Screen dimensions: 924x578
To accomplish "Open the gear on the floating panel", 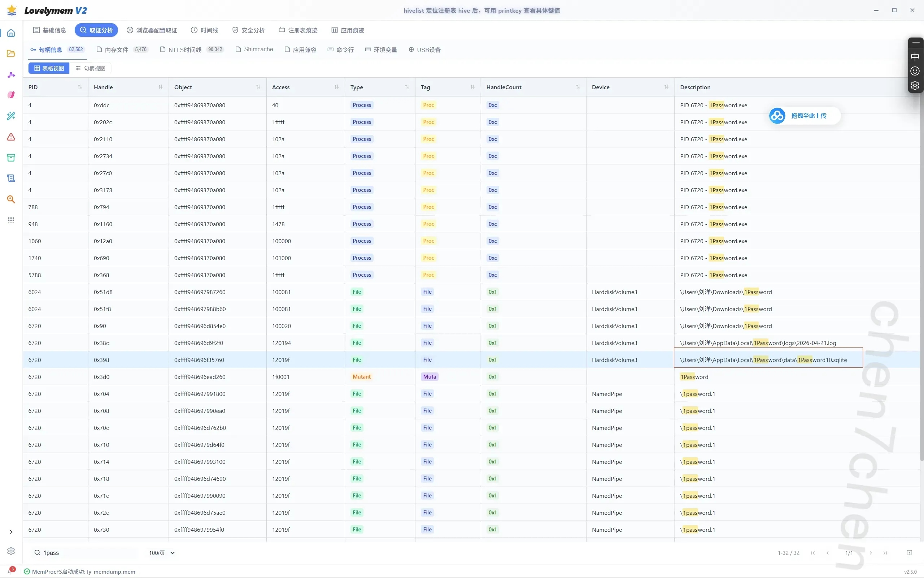I will click(x=915, y=86).
